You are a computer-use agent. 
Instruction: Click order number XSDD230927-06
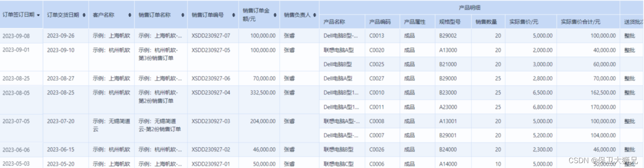[211, 78]
